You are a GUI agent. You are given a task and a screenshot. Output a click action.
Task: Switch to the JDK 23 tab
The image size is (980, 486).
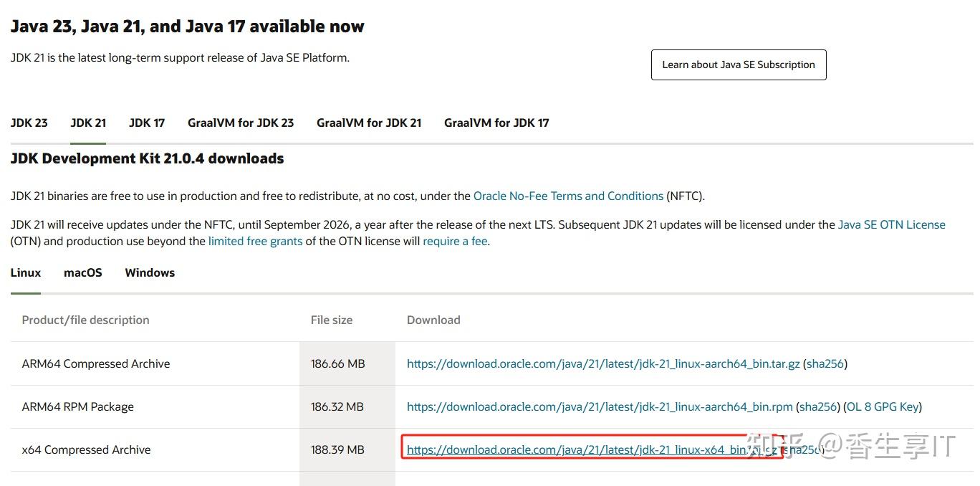[x=29, y=123]
